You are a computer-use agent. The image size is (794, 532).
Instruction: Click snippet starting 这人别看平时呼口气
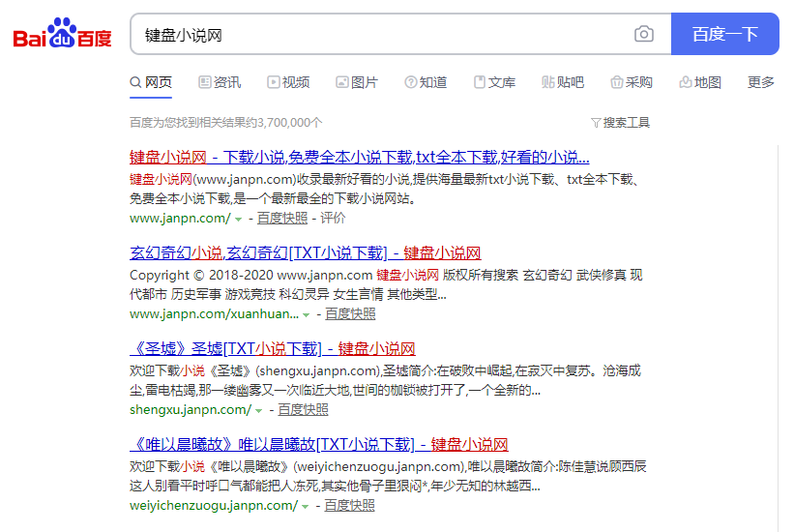point(335,486)
